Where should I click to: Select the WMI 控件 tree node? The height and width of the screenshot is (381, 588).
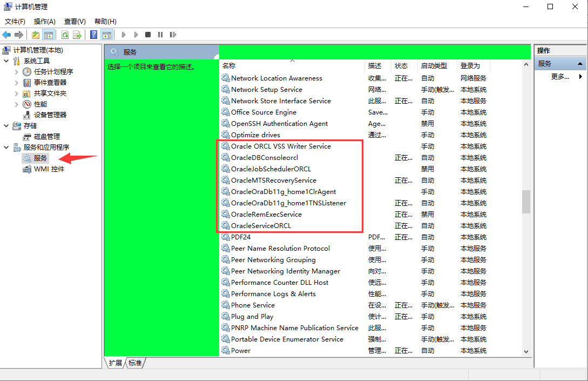pos(49,169)
